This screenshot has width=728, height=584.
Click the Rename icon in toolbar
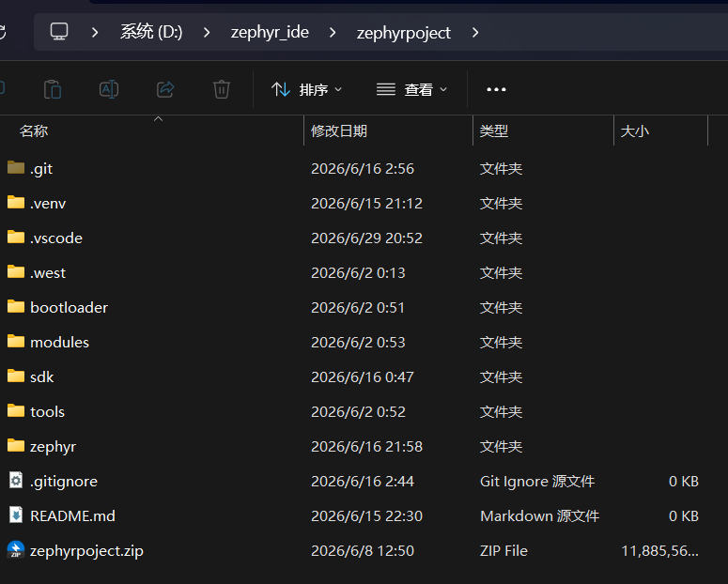[x=109, y=89]
